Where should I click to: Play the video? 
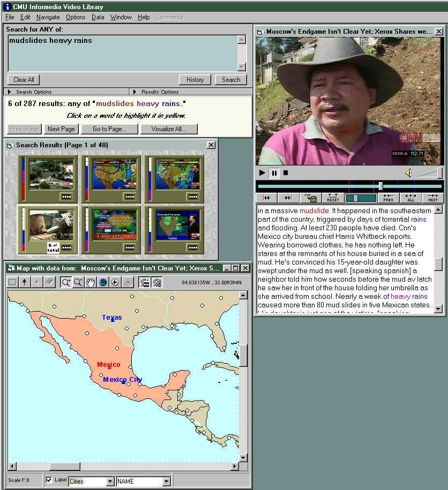(262, 172)
